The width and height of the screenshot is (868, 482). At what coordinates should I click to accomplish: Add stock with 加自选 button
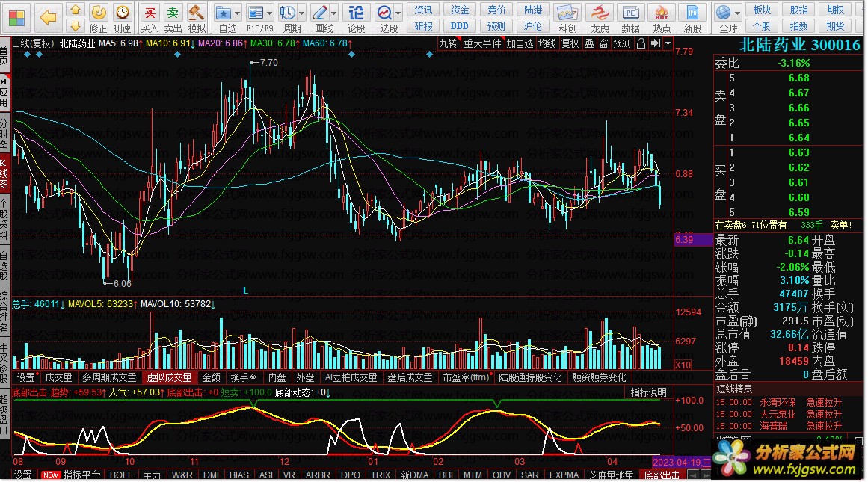click(x=520, y=43)
